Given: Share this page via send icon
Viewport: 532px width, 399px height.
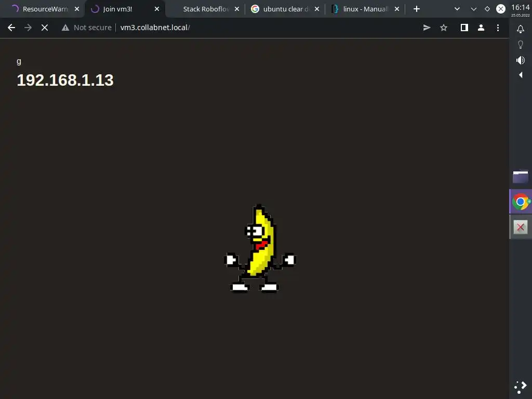Looking at the screenshot, I should click(427, 28).
